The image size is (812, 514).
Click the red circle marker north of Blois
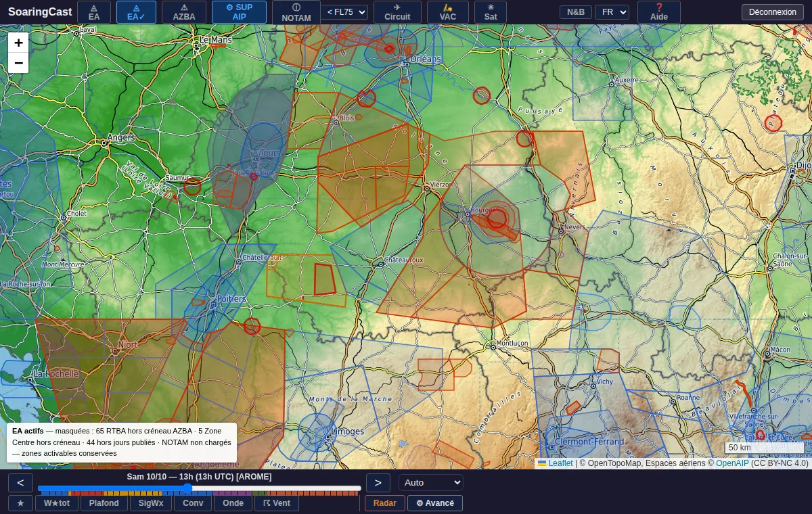(x=366, y=99)
